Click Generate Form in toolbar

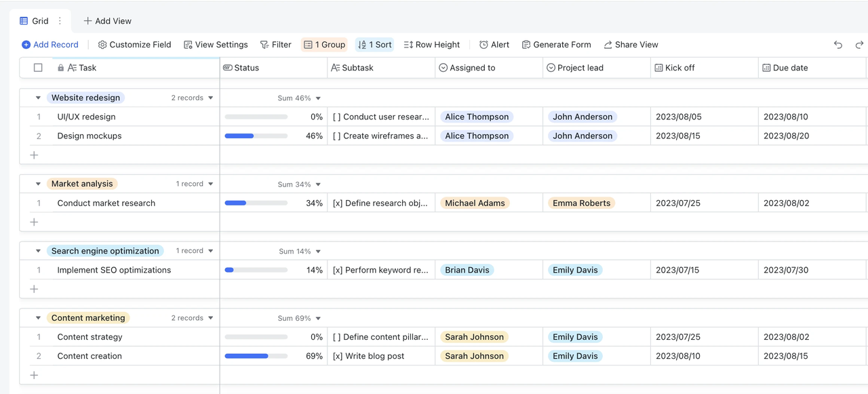pos(556,45)
